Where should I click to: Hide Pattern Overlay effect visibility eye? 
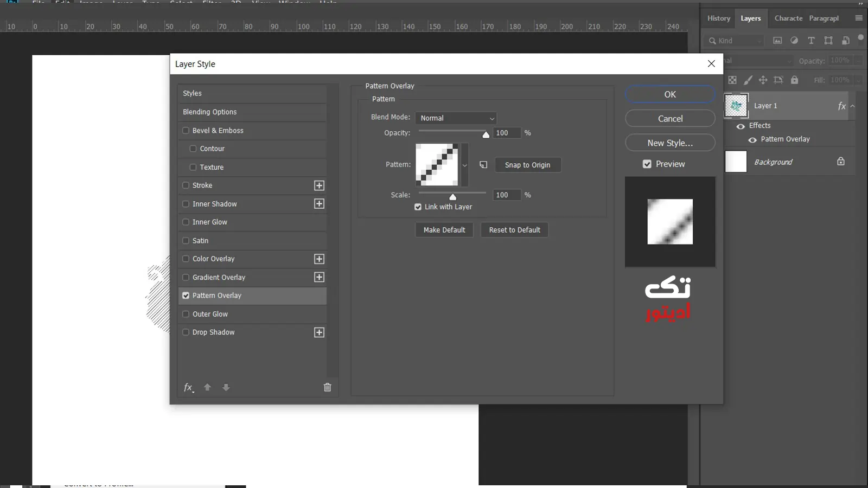click(752, 140)
